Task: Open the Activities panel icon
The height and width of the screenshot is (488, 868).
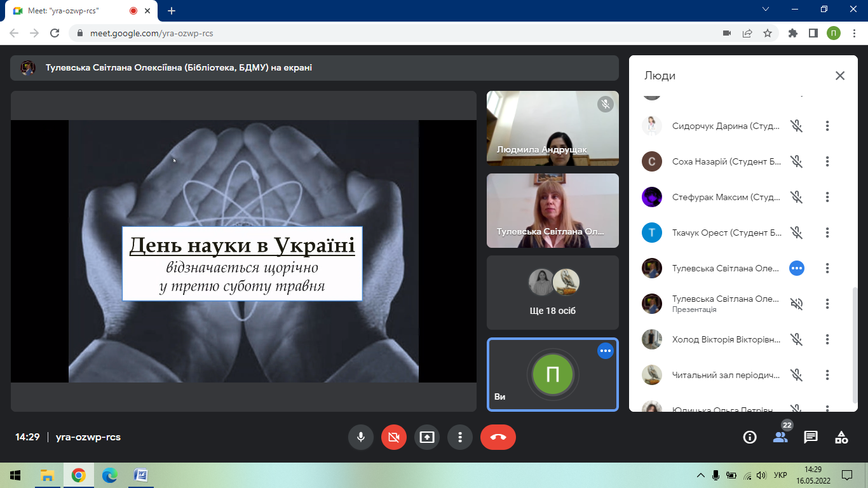Action: (x=841, y=437)
